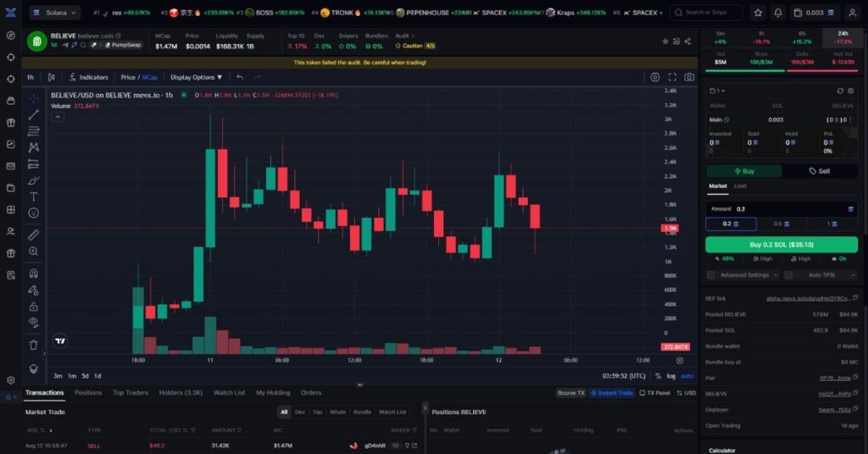
Task: Activate the chart zoom-in tool
Action: 33,252
